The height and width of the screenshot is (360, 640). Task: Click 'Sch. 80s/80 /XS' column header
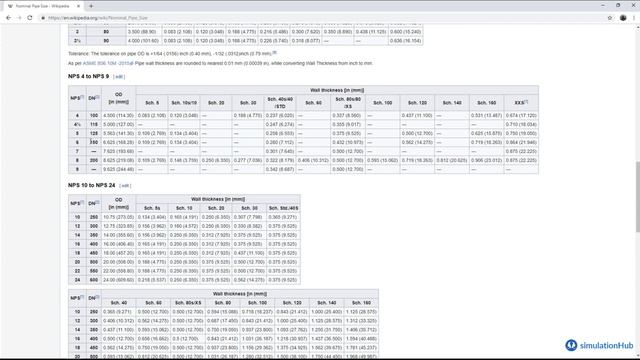348,103
